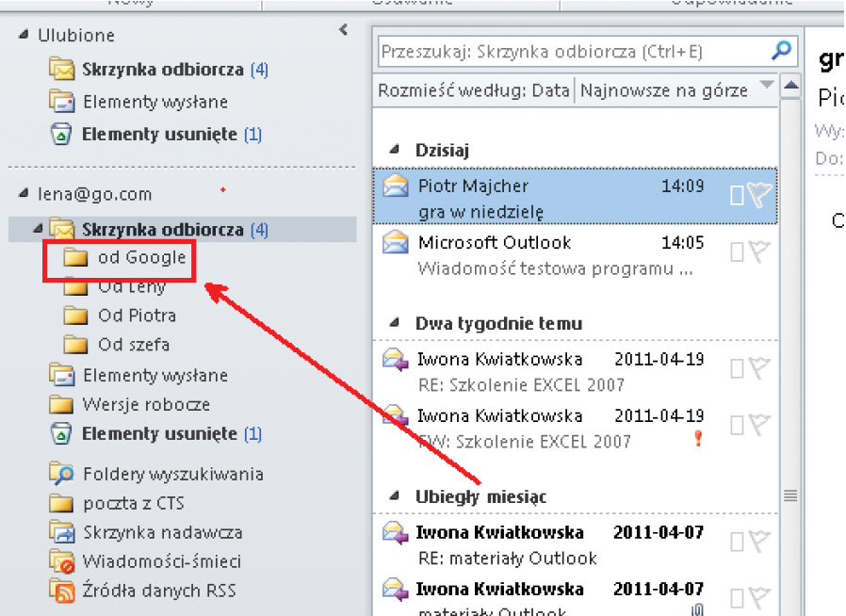The image size is (846, 616).
Task: Collapse the Ulubione favorites section
Action: 23,36
